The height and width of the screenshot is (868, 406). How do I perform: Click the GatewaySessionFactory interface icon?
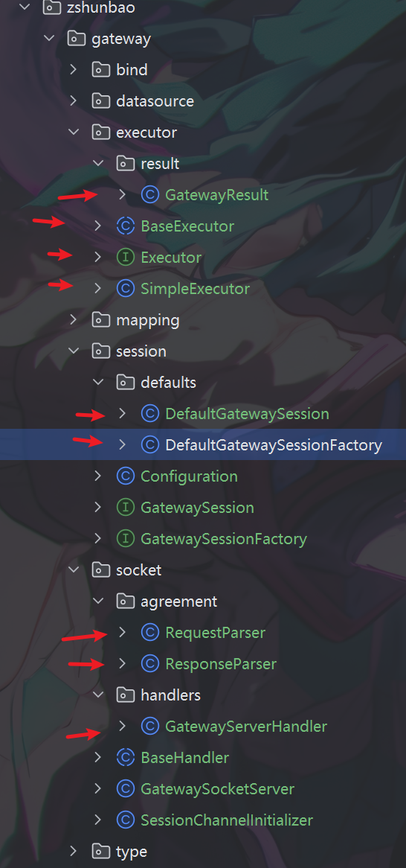click(126, 539)
